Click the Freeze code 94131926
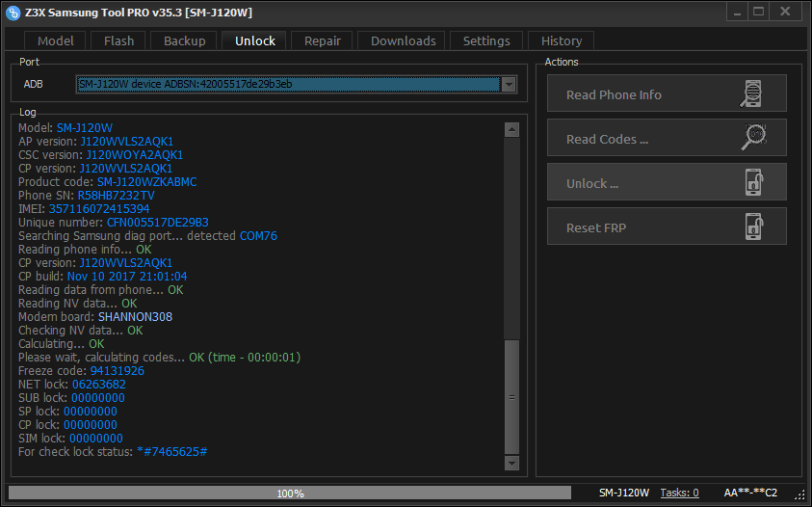The image size is (812, 507). (118, 371)
